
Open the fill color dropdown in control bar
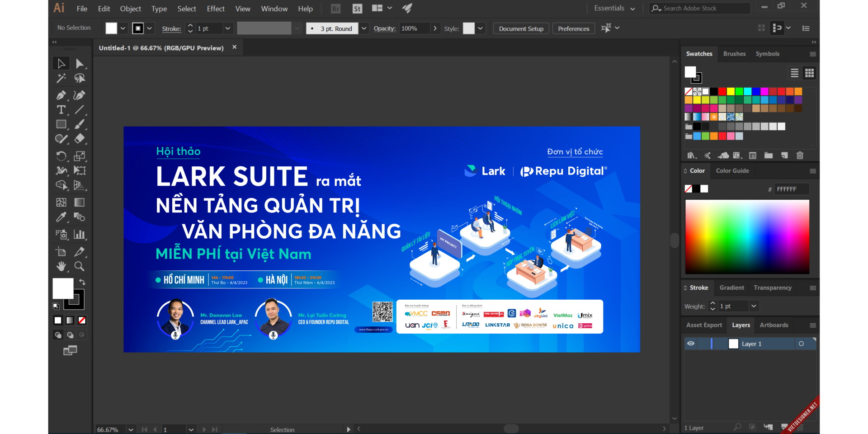click(x=123, y=28)
